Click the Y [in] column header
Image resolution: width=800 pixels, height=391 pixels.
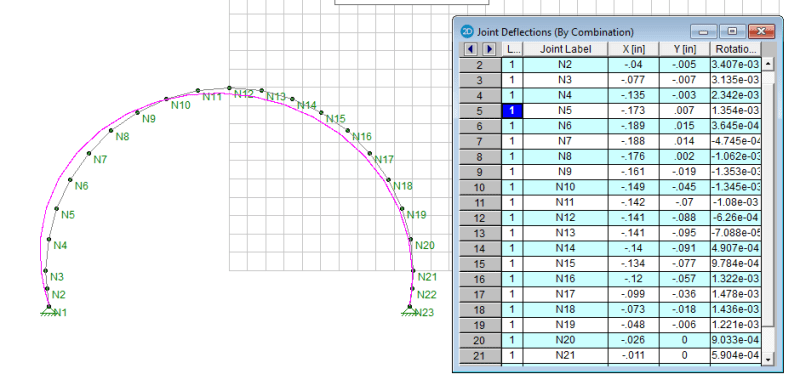(685, 49)
